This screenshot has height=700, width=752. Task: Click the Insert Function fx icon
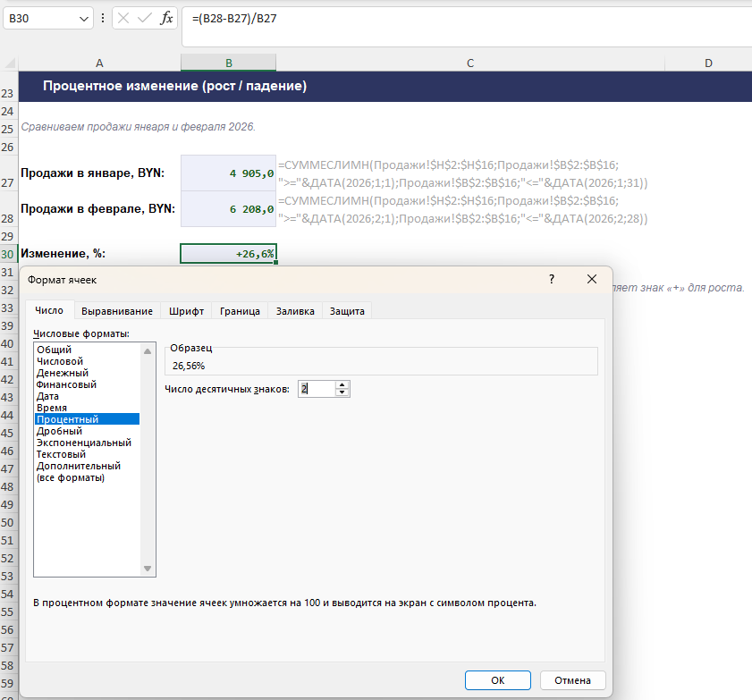point(166,18)
